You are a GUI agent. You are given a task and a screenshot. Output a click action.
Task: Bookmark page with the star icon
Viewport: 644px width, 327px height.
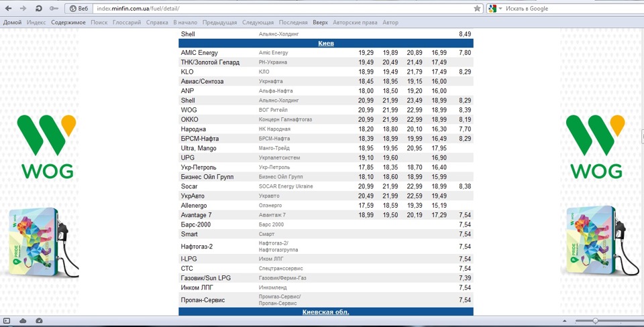477,8
